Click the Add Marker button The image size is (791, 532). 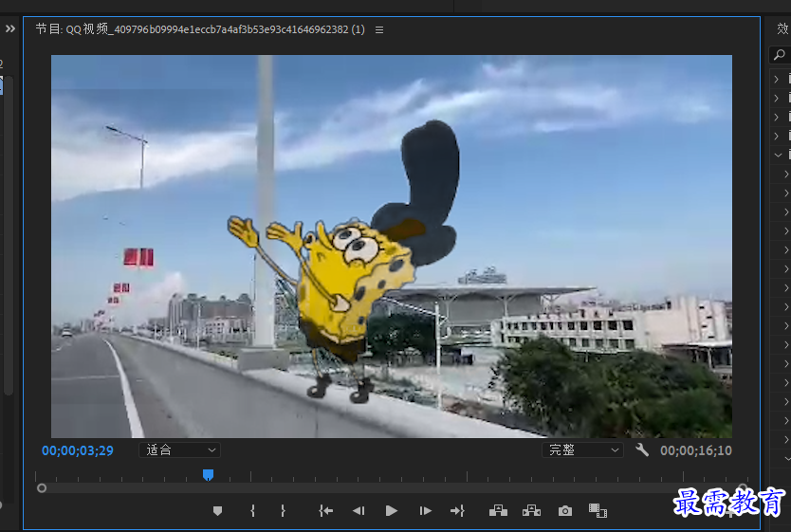tap(217, 511)
